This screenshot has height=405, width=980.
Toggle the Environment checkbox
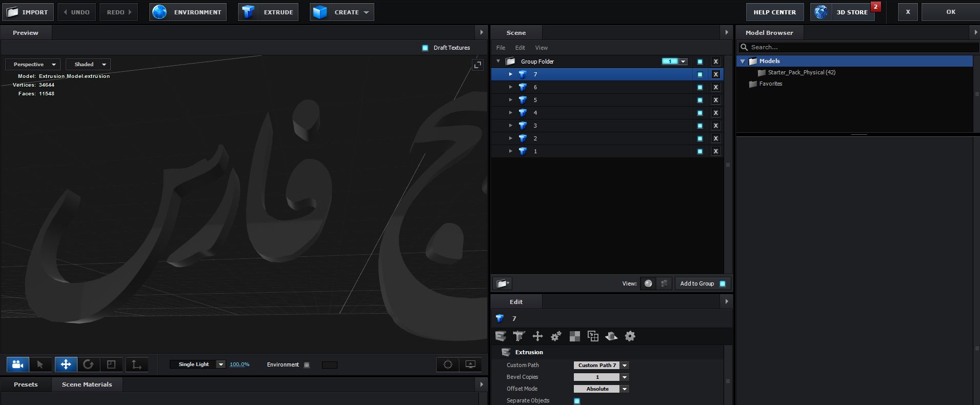coord(307,365)
